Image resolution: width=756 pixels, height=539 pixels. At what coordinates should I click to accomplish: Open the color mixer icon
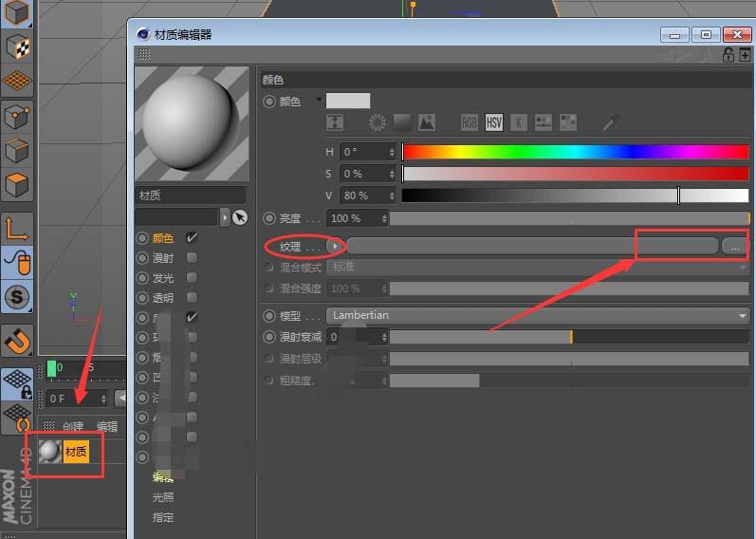click(544, 122)
